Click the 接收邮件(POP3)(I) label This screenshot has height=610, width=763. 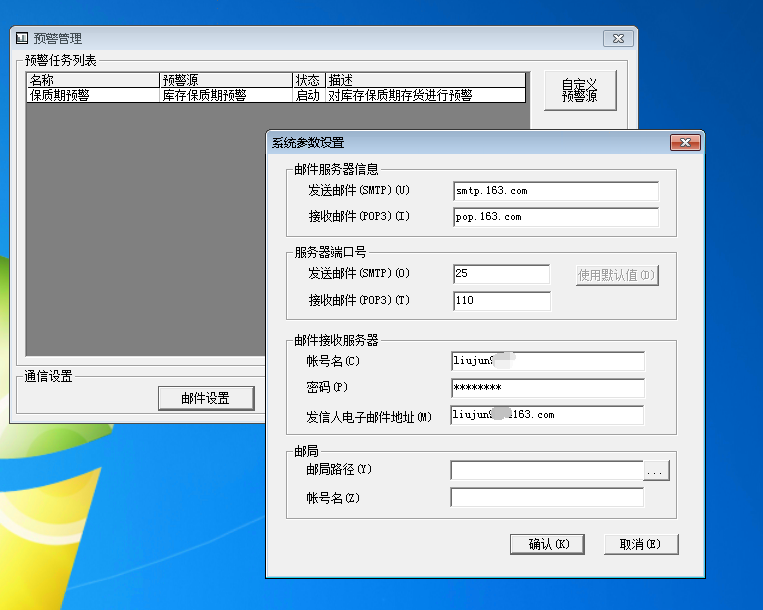coord(359,216)
